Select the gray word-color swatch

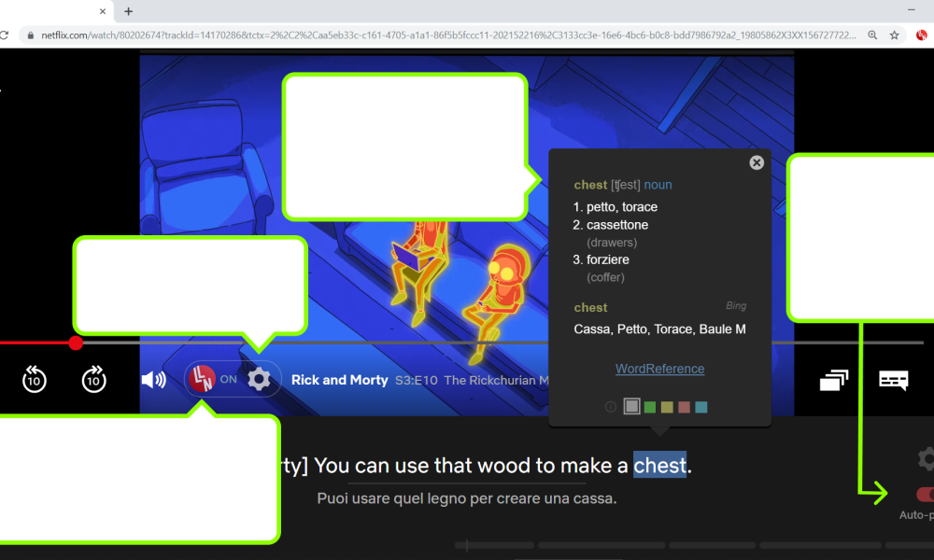pos(632,406)
